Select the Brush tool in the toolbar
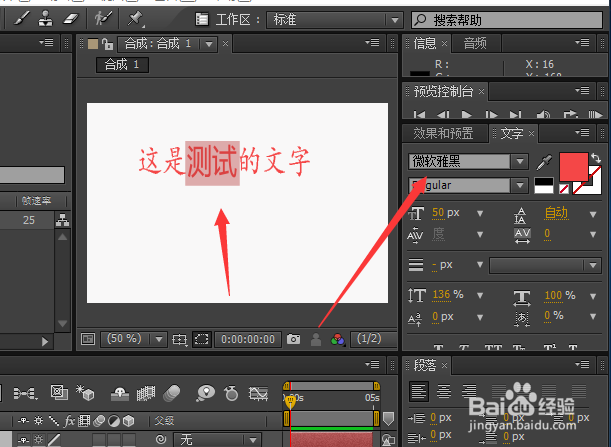This screenshot has height=447, width=611. click(x=22, y=18)
